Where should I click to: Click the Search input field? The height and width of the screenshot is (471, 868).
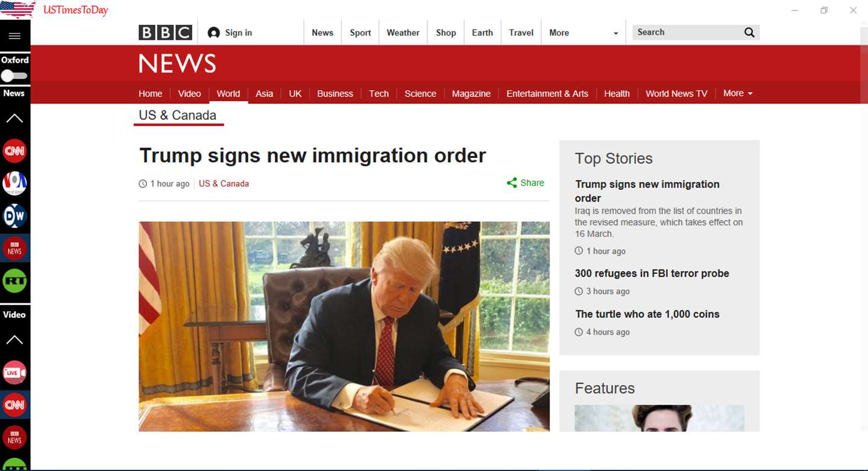(687, 33)
